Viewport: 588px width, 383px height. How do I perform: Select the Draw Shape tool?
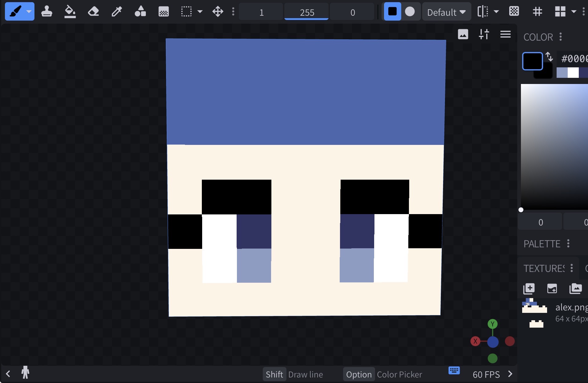click(140, 12)
